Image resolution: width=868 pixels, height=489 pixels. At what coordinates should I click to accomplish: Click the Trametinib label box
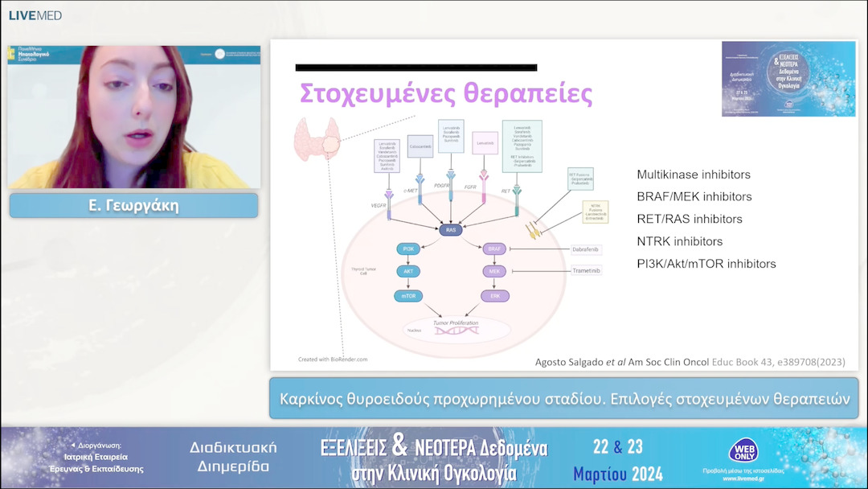pyautogui.click(x=586, y=271)
